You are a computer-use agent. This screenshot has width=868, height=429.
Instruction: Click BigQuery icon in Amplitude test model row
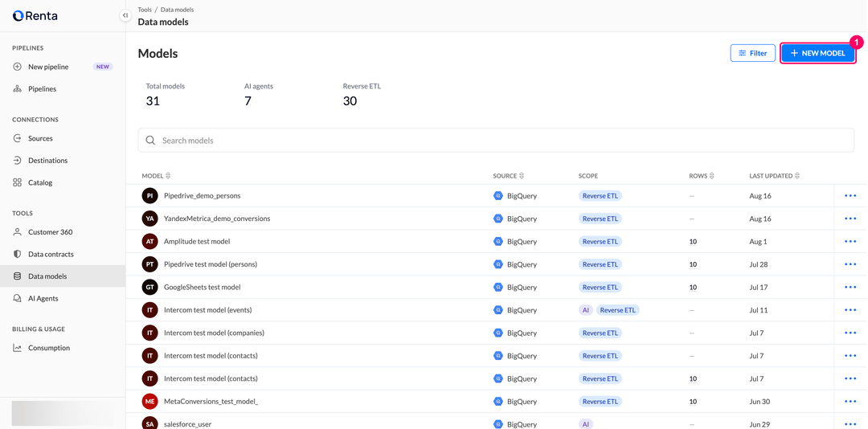[x=498, y=241]
